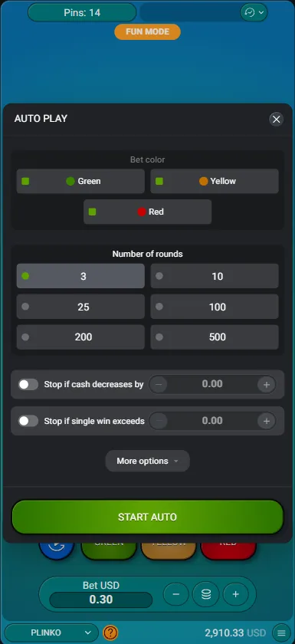The height and width of the screenshot is (644, 295).
Task: Increase single win limit with plus
Action: [267, 421]
